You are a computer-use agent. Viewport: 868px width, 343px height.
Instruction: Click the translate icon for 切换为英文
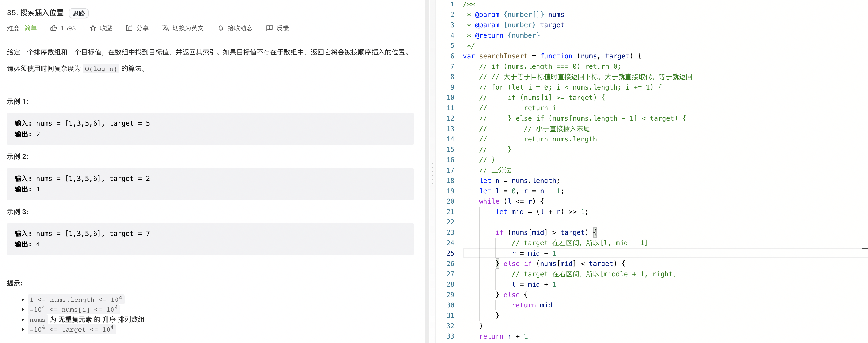(x=165, y=28)
